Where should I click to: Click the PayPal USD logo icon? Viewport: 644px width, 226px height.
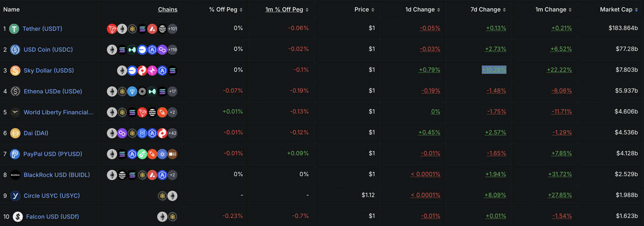(15, 154)
